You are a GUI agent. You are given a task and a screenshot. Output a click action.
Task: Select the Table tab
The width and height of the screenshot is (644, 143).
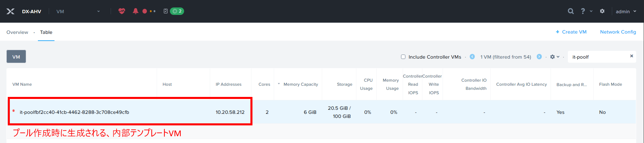(46, 32)
